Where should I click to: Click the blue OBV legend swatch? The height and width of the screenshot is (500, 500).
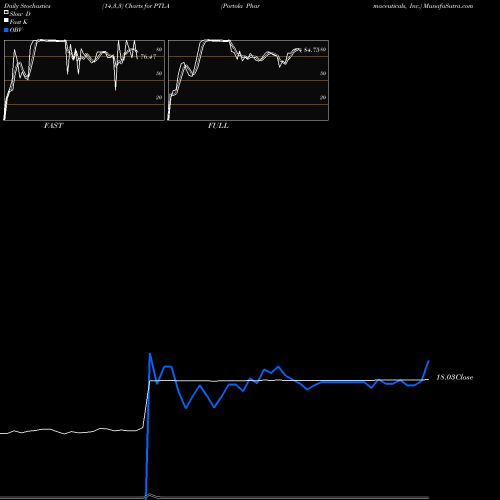[x=6, y=30]
